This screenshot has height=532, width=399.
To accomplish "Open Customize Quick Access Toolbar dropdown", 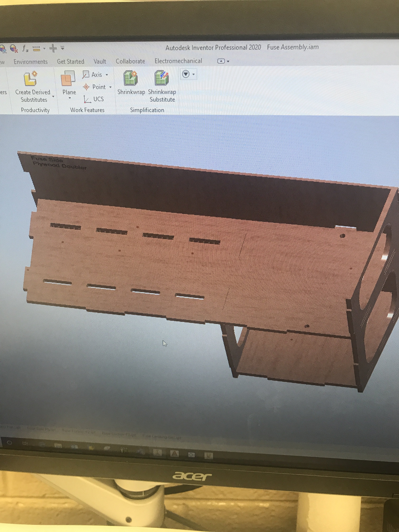I will [x=63, y=48].
